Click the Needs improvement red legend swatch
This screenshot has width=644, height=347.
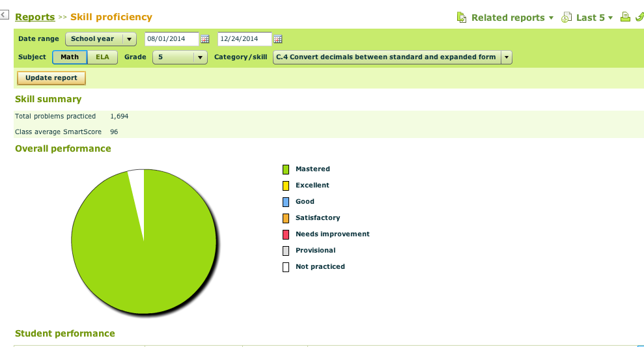click(286, 234)
